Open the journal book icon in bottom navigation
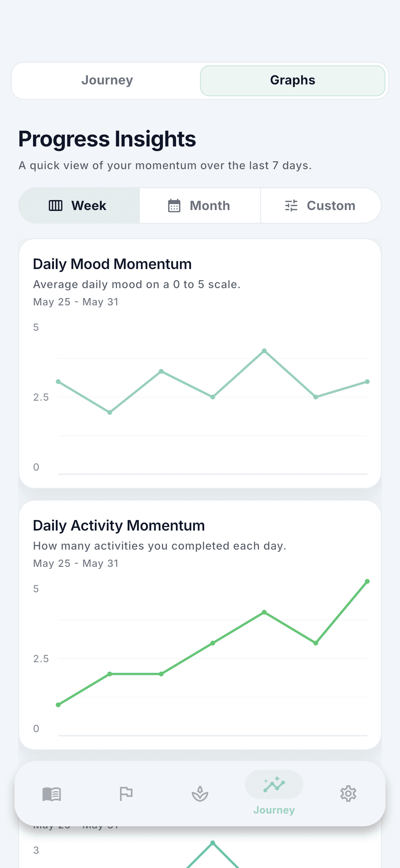 click(x=52, y=794)
